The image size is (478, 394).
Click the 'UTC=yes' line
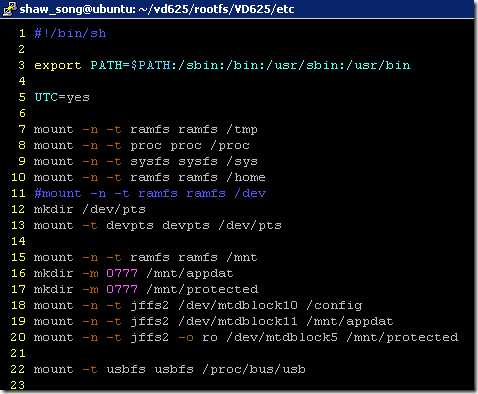pyautogui.click(x=62, y=97)
